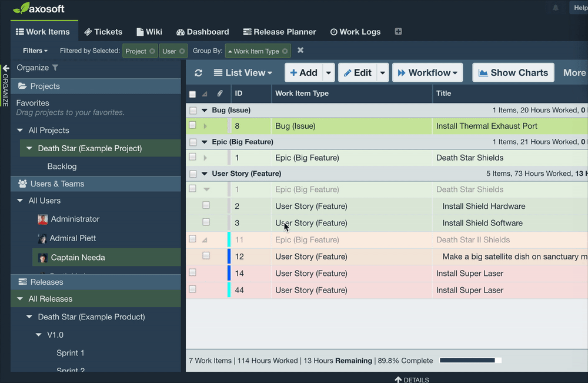Click the child indicator on item 11
The height and width of the screenshot is (383, 588).
[x=205, y=239]
